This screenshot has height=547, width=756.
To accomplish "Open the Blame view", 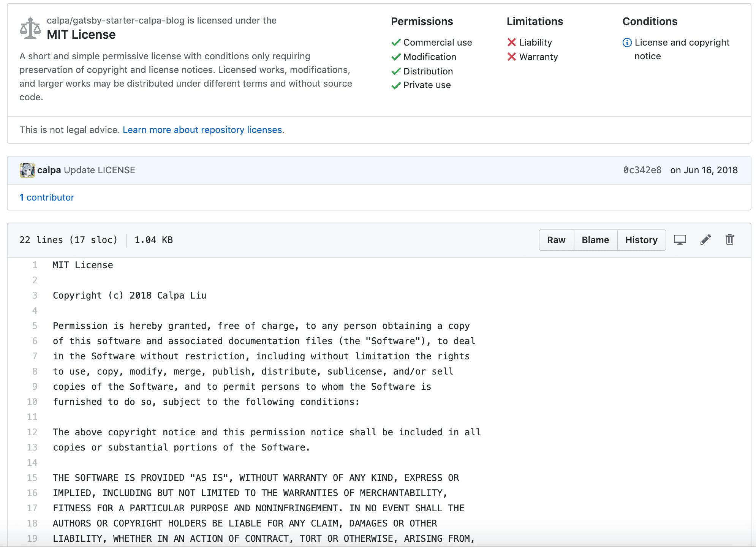I will 595,240.
